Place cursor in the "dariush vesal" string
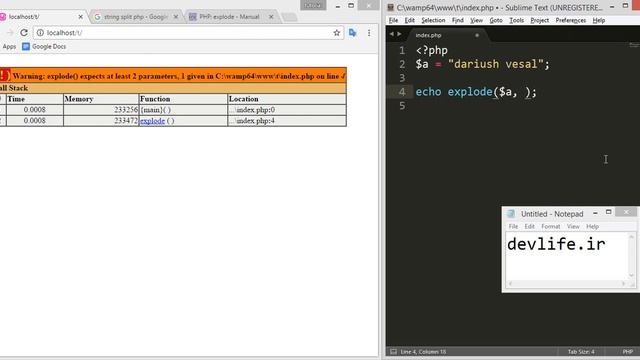The image size is (640, 360). (x=496, y=64)
